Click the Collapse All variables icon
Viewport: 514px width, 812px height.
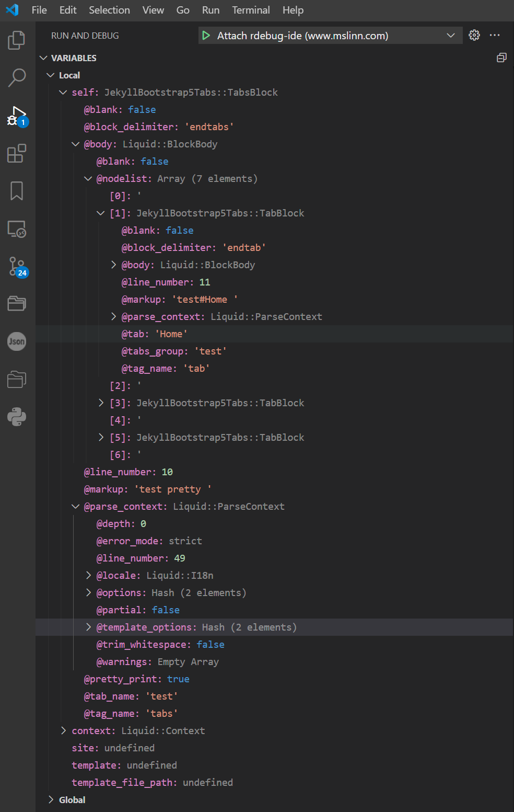[x=501, y=58]
